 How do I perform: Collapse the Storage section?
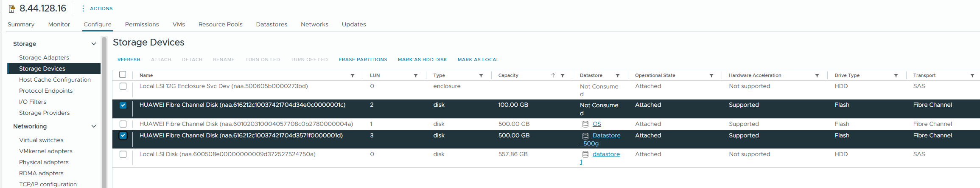[x=94, y=44]
